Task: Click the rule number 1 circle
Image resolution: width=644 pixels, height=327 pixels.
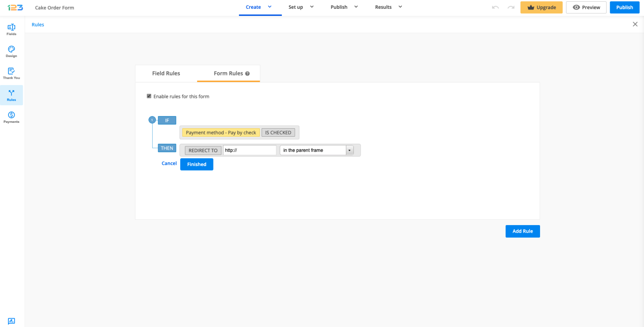Action: pyautogui.click(x=152, y=120)
